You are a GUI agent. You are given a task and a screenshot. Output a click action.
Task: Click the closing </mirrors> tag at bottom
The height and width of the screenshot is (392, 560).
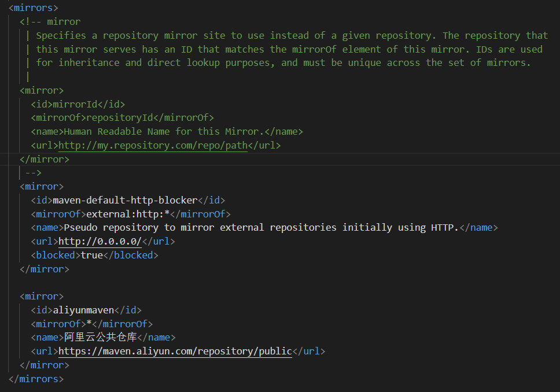point(36,379)
